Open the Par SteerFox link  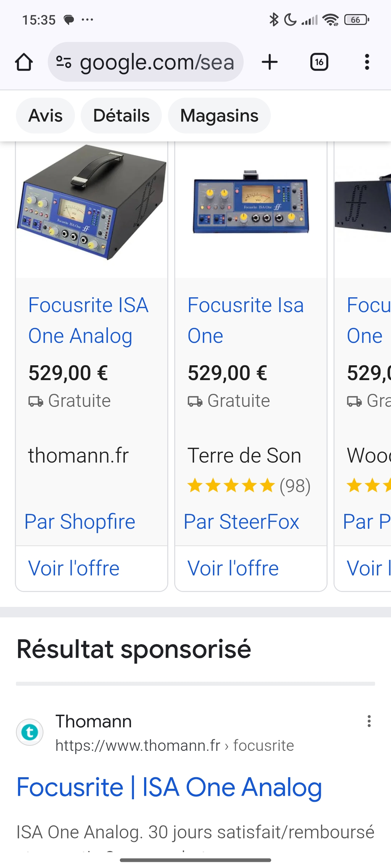tap(241, 522)
